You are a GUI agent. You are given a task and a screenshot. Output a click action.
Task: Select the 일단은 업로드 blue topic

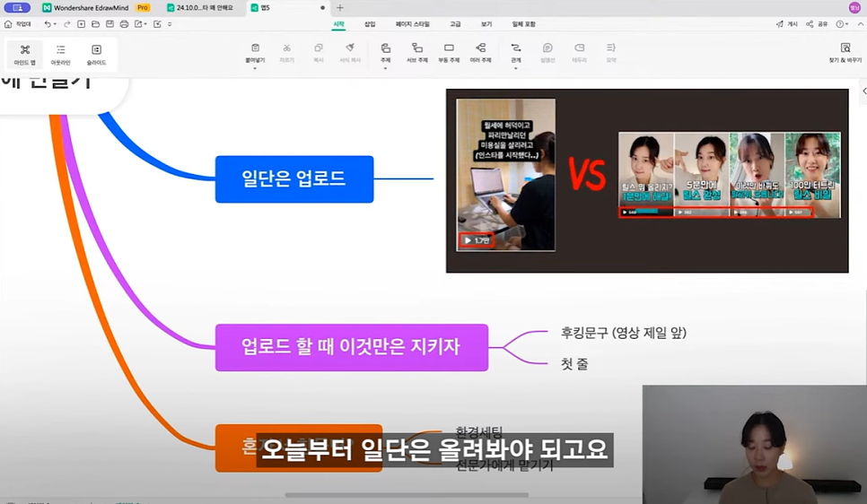coord(294,179)
